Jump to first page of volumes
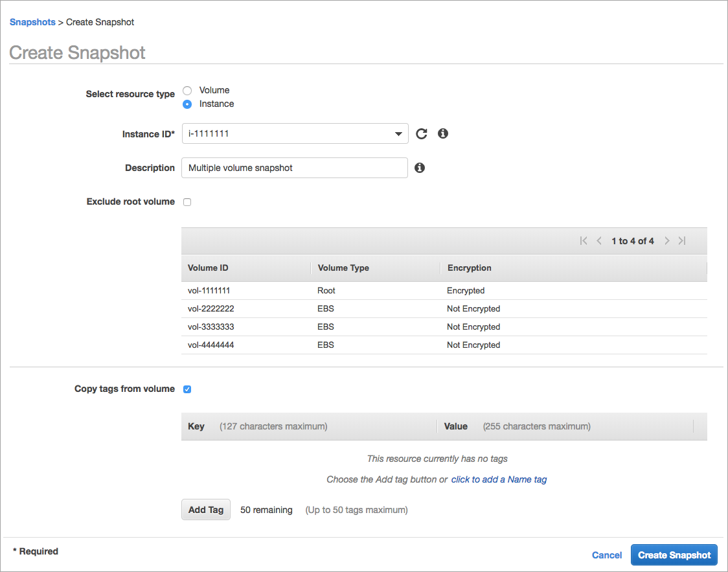This screenshot has height=572, width=728. (x=584, y=240)
